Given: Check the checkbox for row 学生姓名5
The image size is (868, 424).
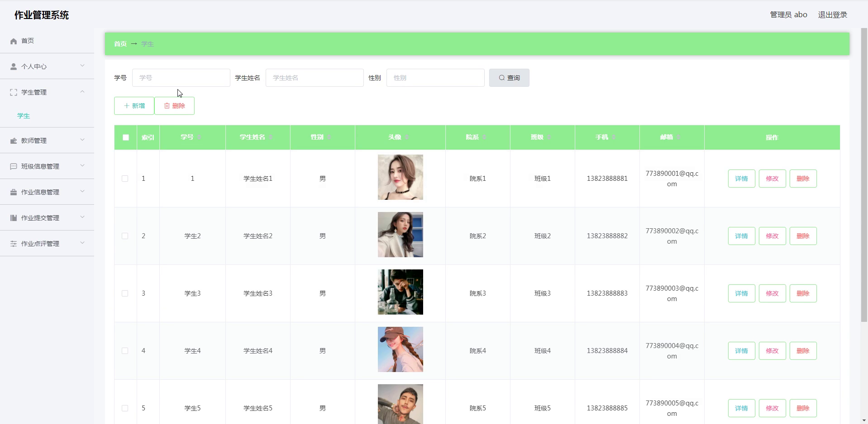Looking at the screenshot, I should tap(125, 408).
